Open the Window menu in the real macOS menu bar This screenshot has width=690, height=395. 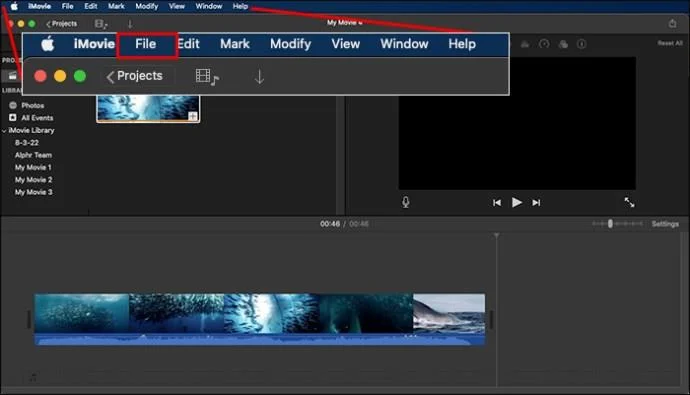[209, 6]
